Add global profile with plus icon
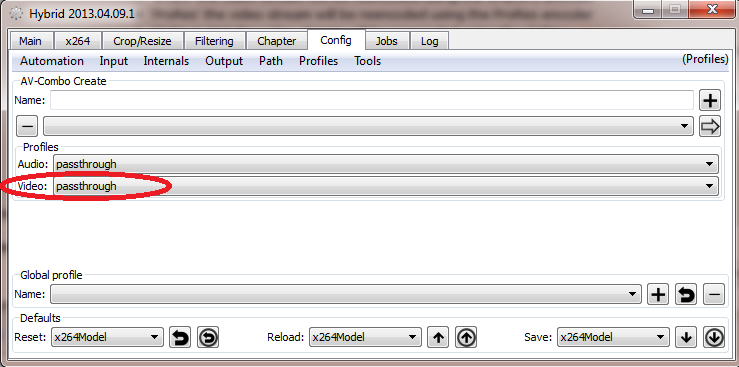The width and height of the screenshot is (739, 367). point(658,295)
